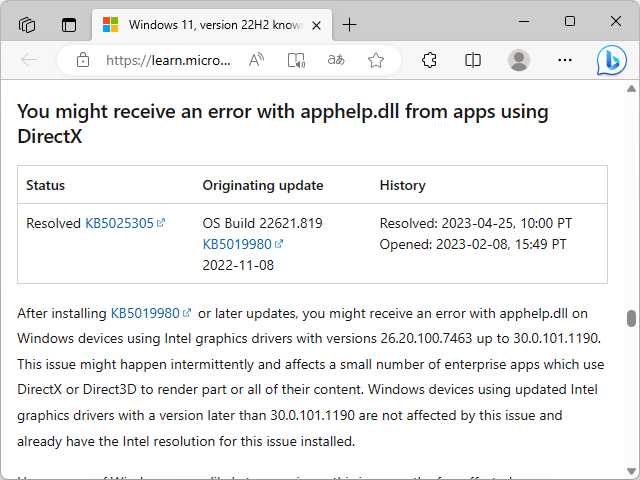
Task: Enter Immersive Reader mode
Action: pyautogui.click(x=296, y=60)
